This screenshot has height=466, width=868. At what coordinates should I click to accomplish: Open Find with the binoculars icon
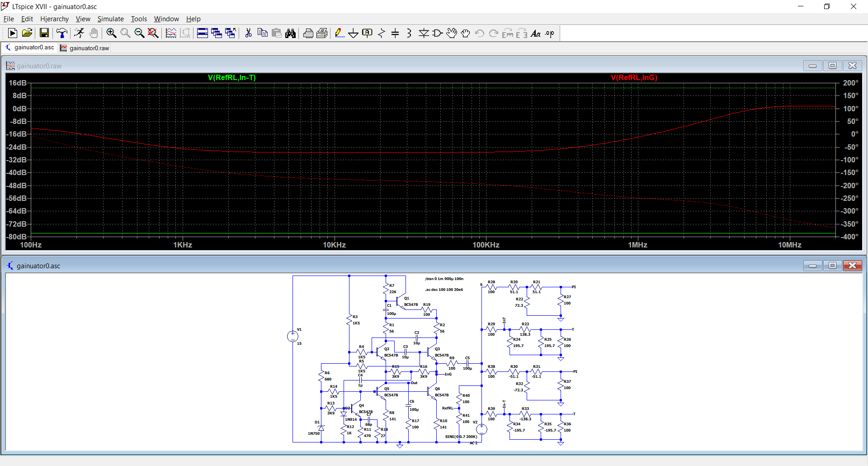[290, 33]
